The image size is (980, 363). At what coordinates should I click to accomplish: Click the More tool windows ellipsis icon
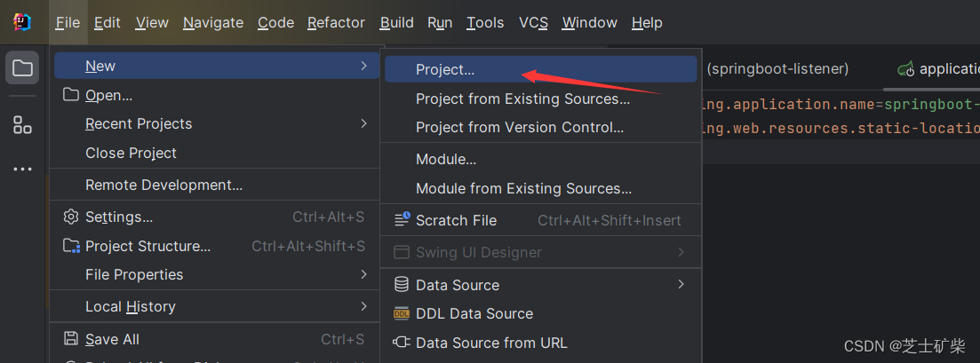[x=22, y=170]
